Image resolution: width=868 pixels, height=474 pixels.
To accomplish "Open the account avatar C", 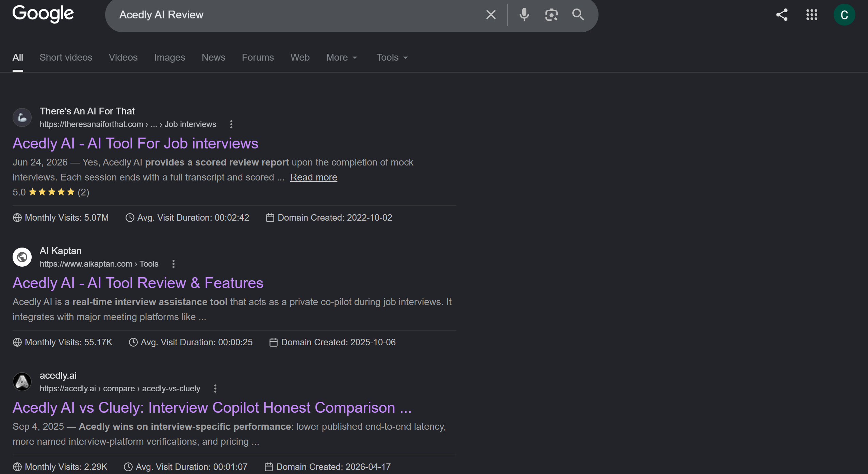I will tap(844, 15).
